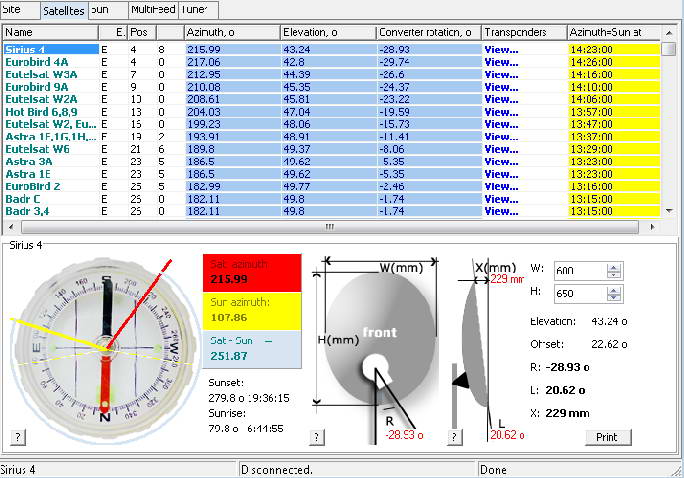Sort by the Name column header
The width and height of the screenshot is (684, 478).
[x=51, y=32]
